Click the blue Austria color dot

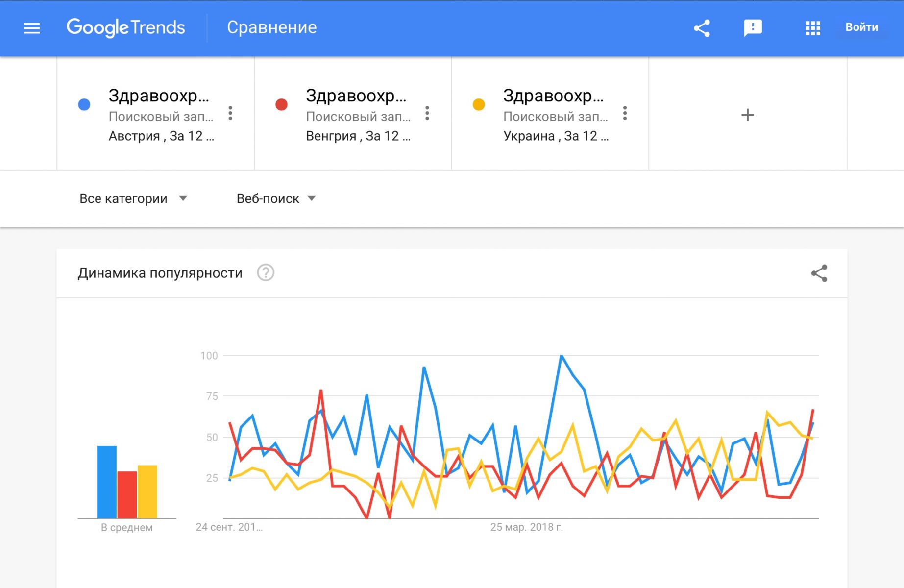pyautogui.click(x=84, y=104)
